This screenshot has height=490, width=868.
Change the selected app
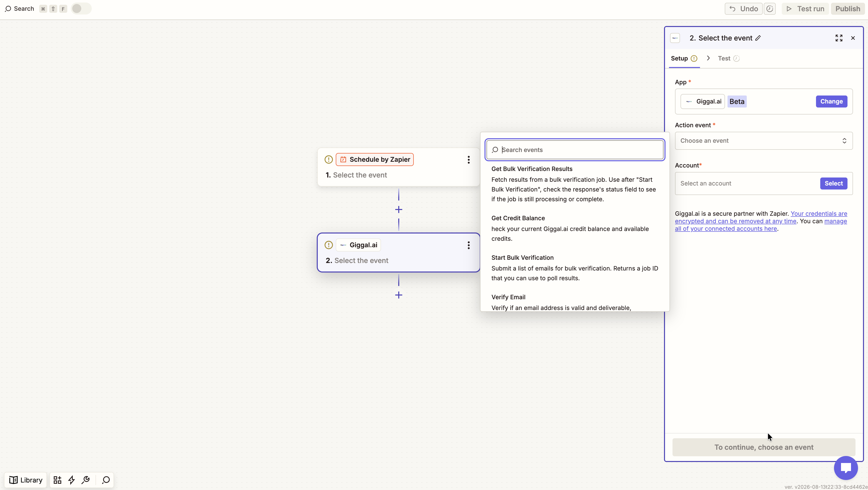831,101
